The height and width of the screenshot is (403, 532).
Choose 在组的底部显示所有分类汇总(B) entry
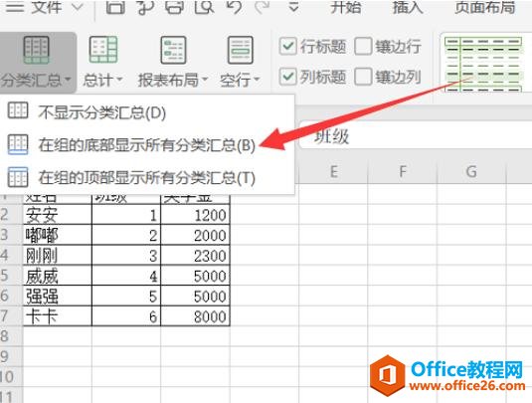pyautogui.click(x=147, y=145)
